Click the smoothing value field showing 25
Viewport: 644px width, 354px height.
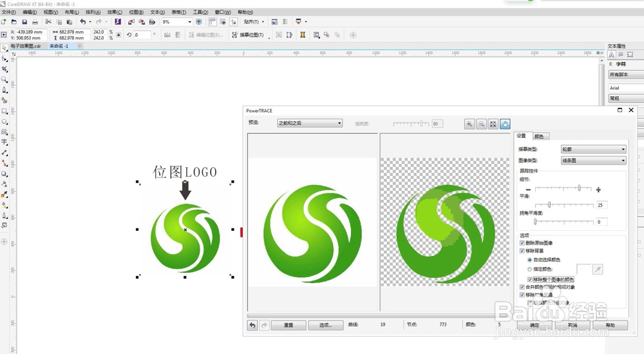(x=601, y=205)
